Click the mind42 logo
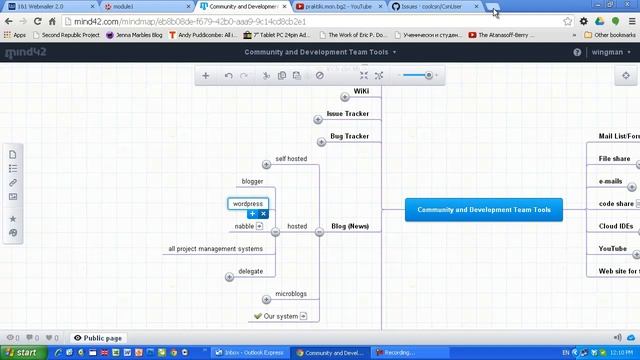 click(25, 52)
